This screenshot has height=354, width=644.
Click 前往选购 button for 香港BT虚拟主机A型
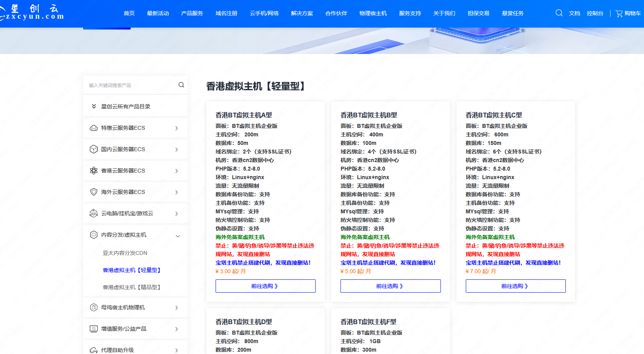265,286
